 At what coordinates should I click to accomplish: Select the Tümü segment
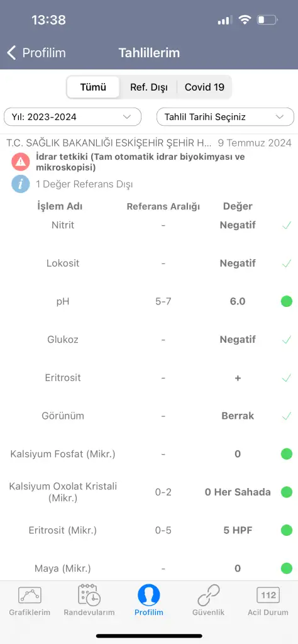coord(93,87)
